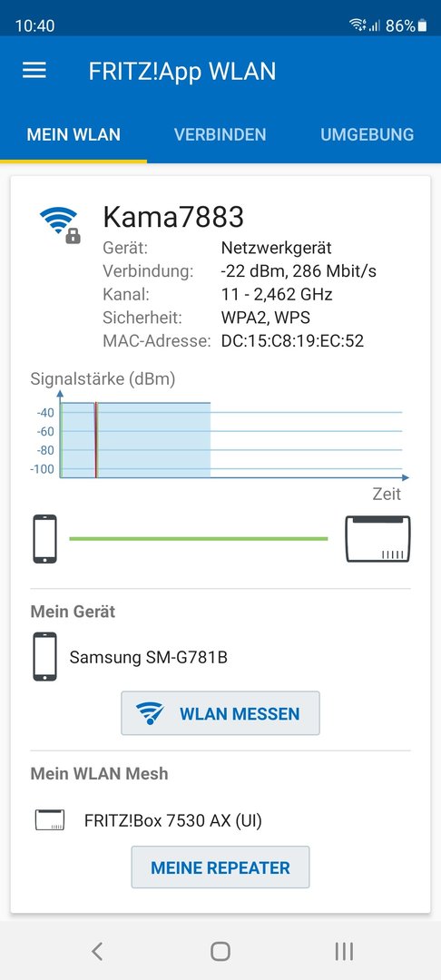
Task: Switch to the UMGEBUNG tab
Action: pyautogui.click(x=367, y=134)
